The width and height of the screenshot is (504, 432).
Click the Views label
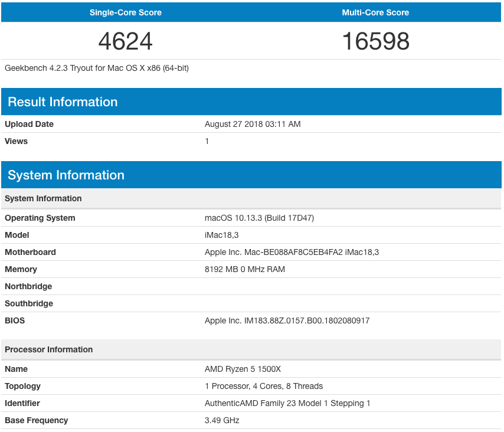click(16, 141)
